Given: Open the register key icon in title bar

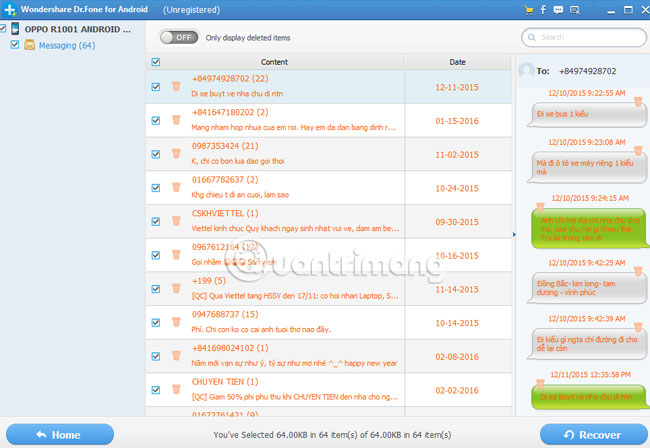Looking at the screenshot, I should (x=575, y=10).
